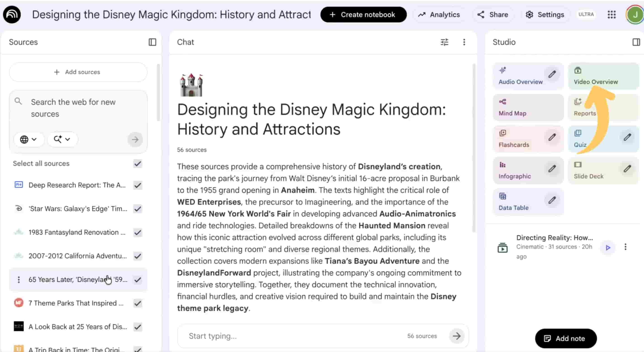Expand research mode search dropdown
The height and width of the screenshot is (352, 644).
tap(62, 139)
